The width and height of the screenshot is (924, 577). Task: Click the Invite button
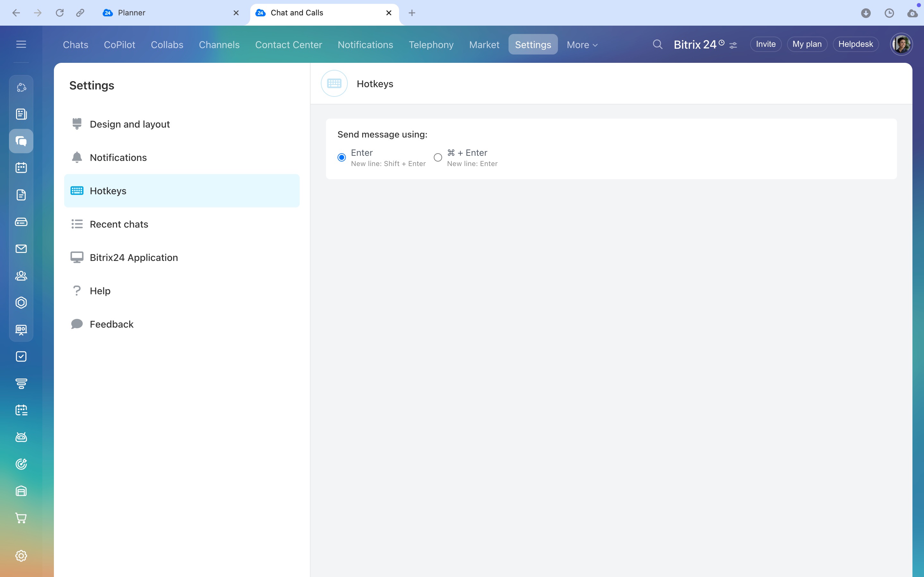point(765,44)
